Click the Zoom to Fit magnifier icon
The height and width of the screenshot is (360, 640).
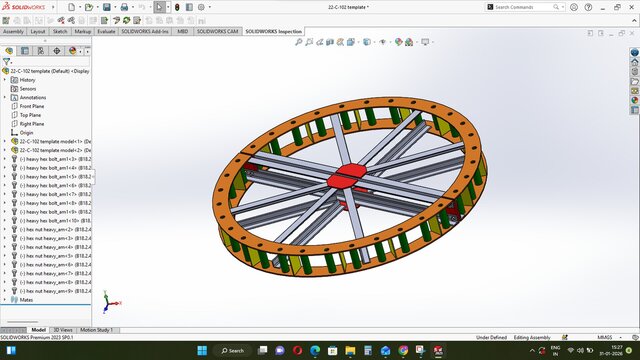click(x=299, y=42)
